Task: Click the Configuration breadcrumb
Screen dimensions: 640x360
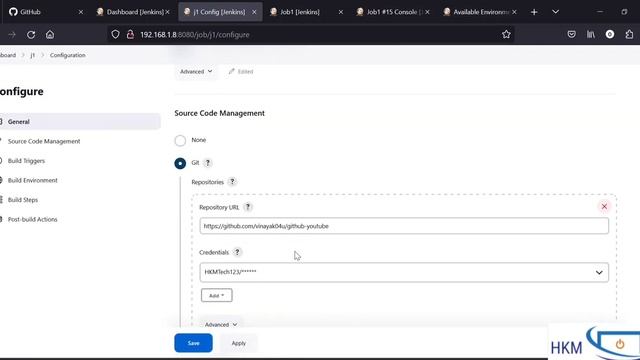Action: pyautogui.click(x=68, y=55)
